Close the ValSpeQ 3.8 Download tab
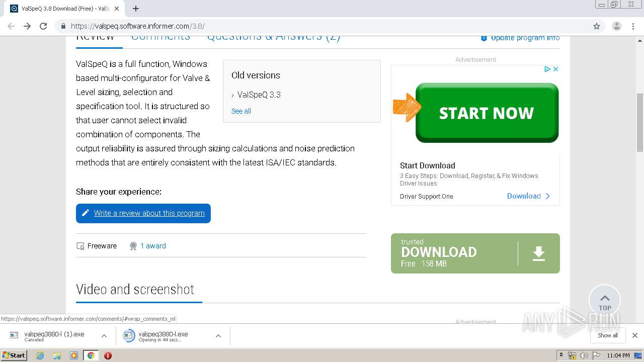644x362 pixels. [117, 9]
